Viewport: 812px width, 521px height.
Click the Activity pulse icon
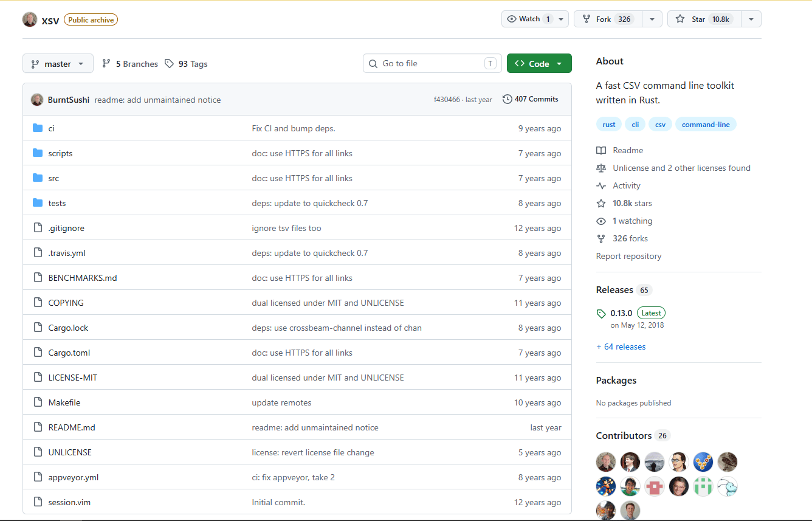pos(601,185)
